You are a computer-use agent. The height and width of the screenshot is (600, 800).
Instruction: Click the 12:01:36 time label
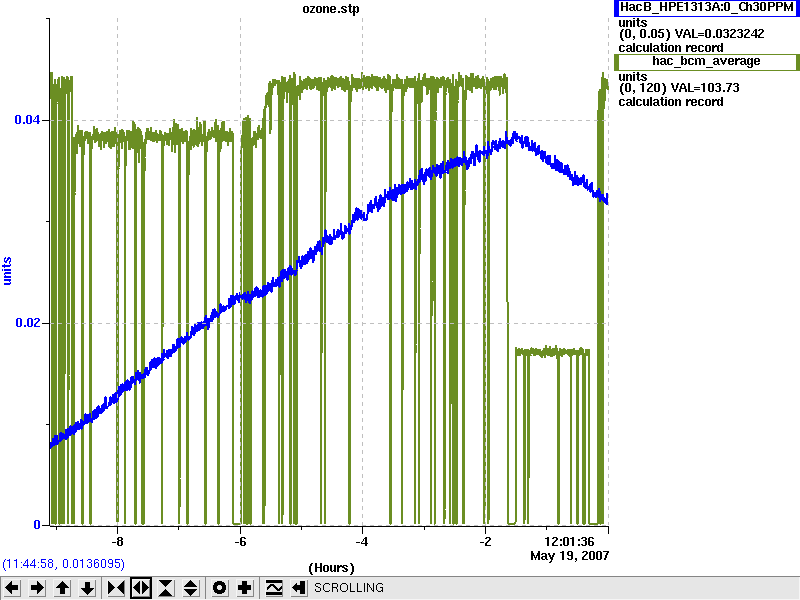pos(569,542)
